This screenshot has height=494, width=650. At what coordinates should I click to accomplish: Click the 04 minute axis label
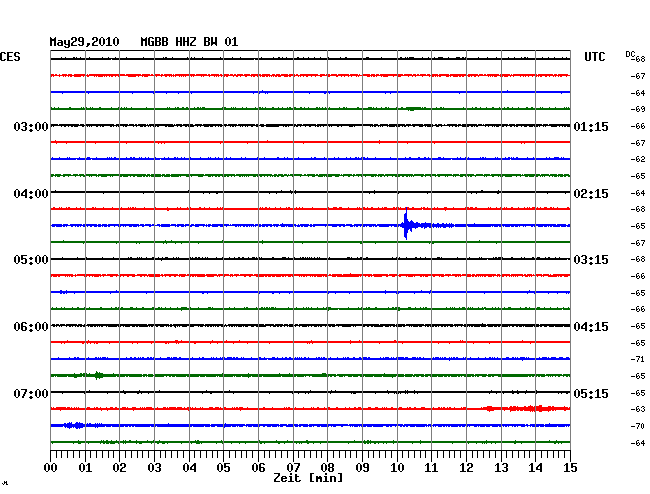(189, 468)
